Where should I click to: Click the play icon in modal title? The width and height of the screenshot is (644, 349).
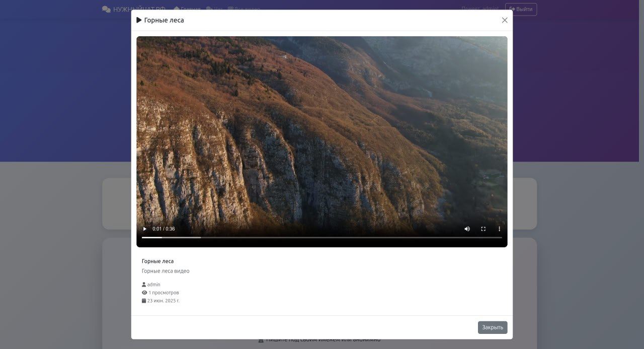139,20
